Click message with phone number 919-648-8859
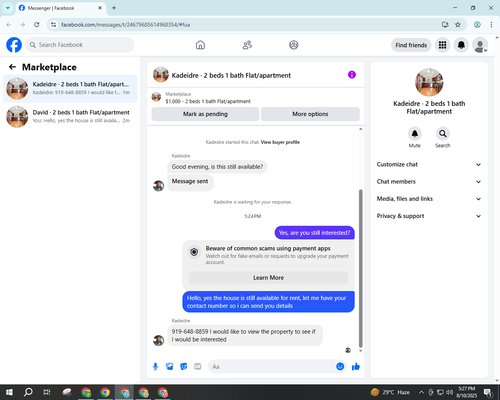 [x=245, y=336]
